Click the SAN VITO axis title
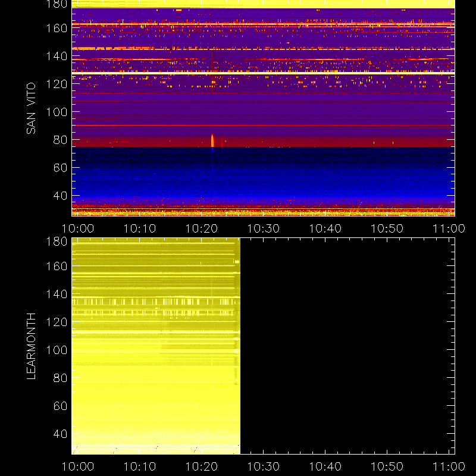The image size is (476, 476). tap(31, 108)
